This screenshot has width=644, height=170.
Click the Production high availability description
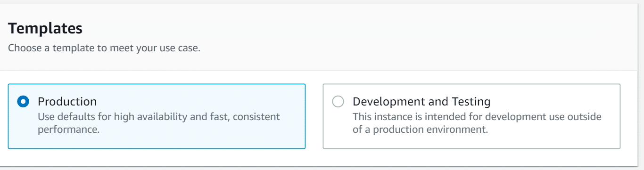coord(159,123)
